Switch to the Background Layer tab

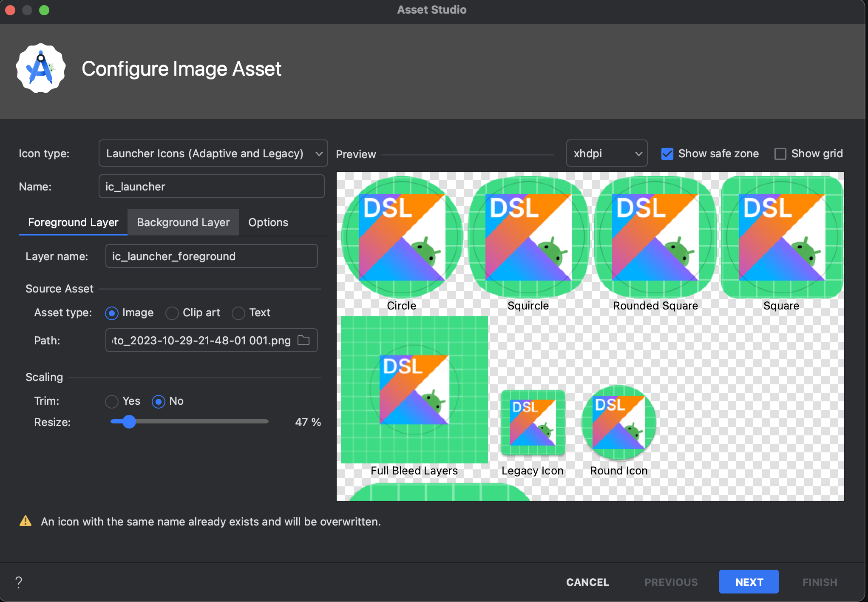click(183, 222)
